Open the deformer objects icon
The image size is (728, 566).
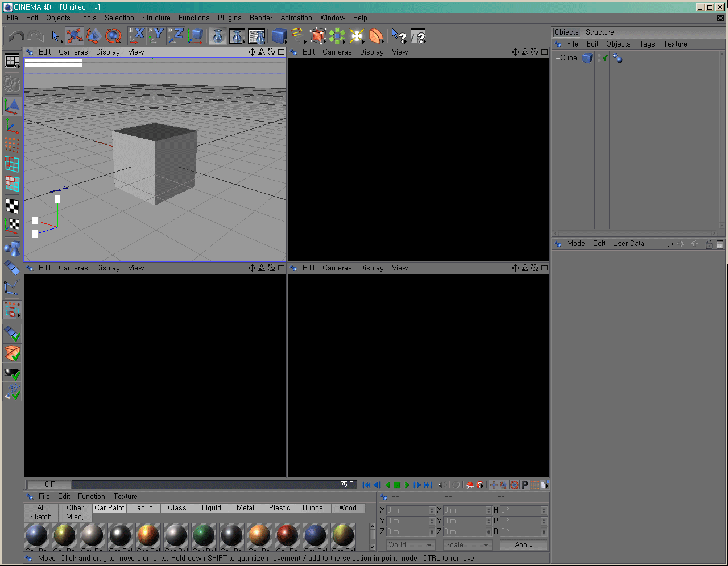tap(376, 36)
